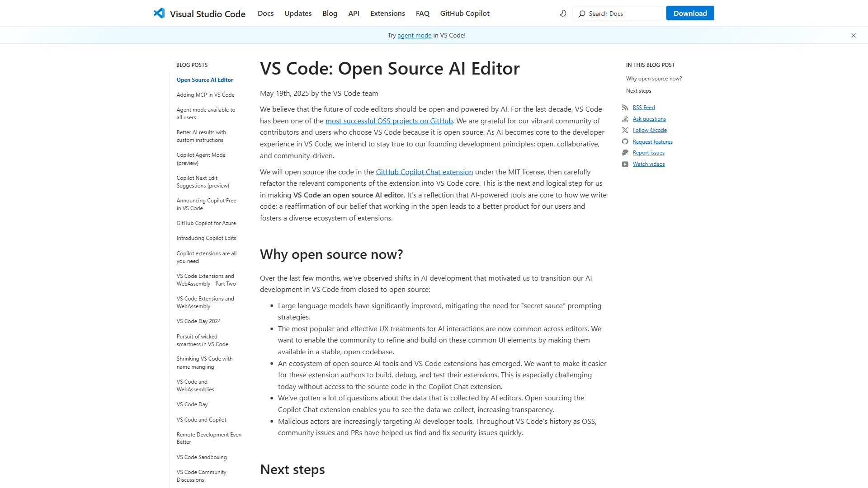Open Better AI results with custom instructions
Screen dimensions: 868x488
[x=201, y=136]
